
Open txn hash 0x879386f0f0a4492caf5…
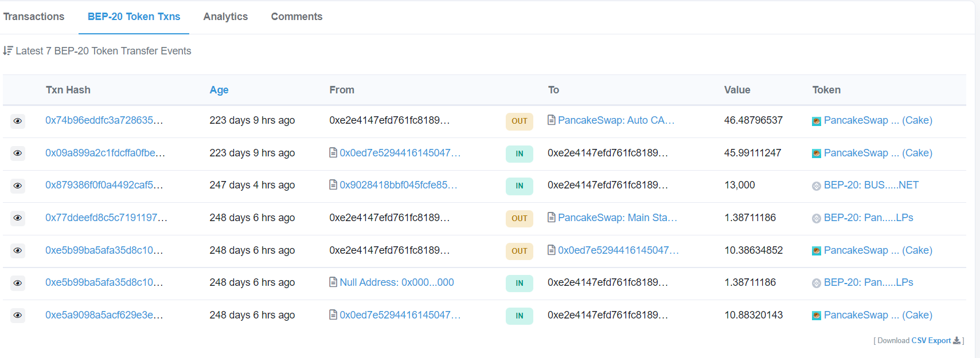[x=104, y=185]
